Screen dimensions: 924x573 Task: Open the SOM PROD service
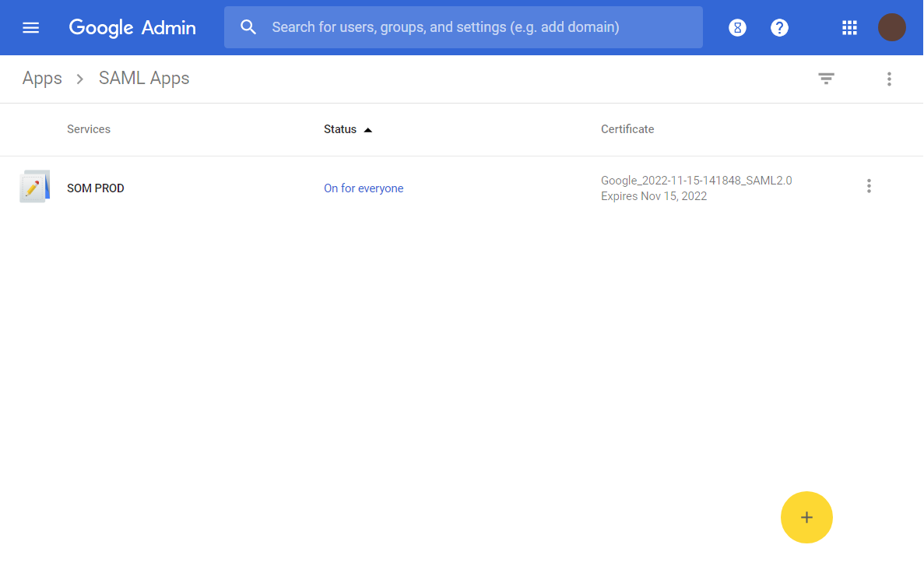[x=96, y=188]
